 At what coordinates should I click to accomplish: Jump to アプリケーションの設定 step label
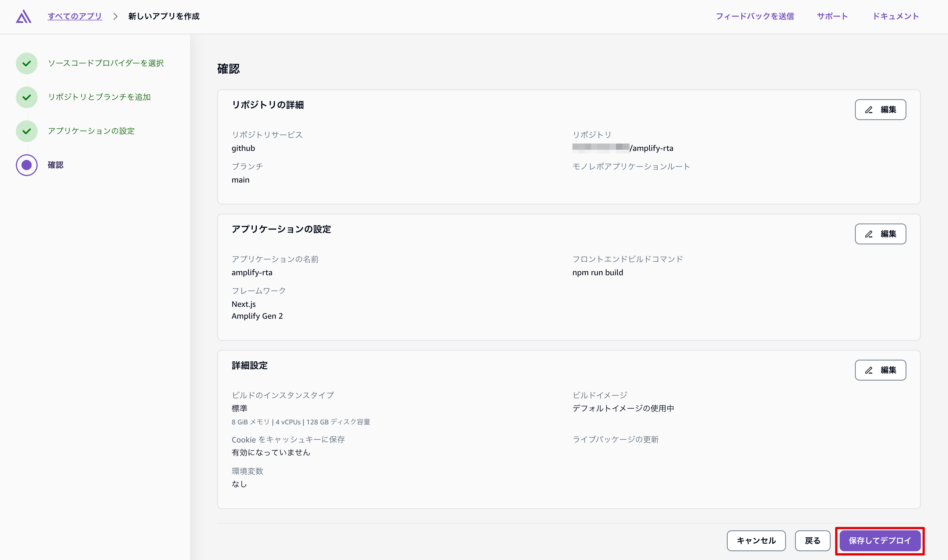pos(91,131)
